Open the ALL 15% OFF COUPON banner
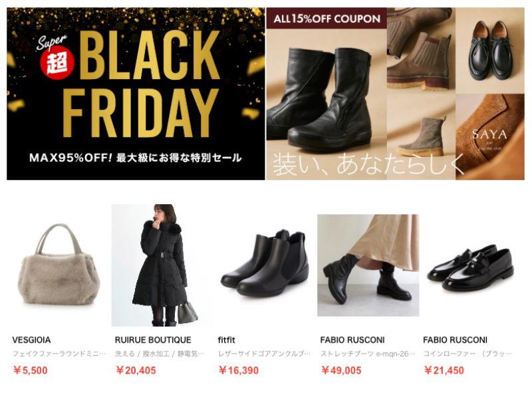The image size is (532, 399). (395, 94)
